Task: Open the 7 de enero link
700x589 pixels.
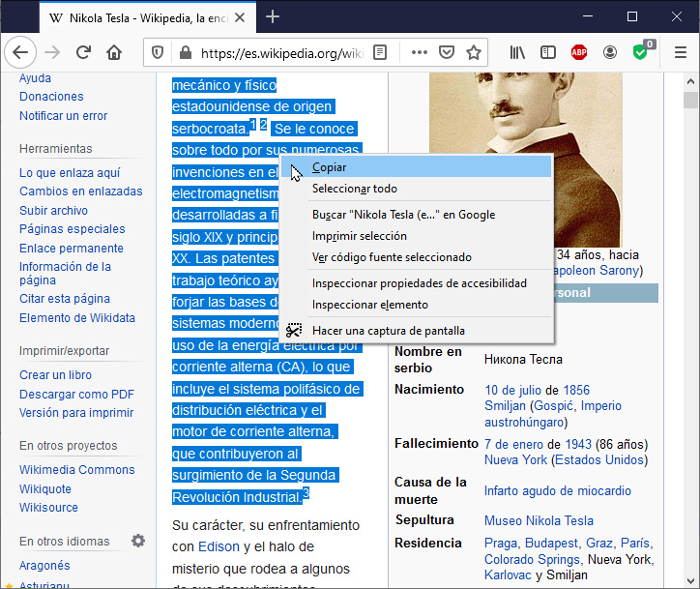Action: 513,444
